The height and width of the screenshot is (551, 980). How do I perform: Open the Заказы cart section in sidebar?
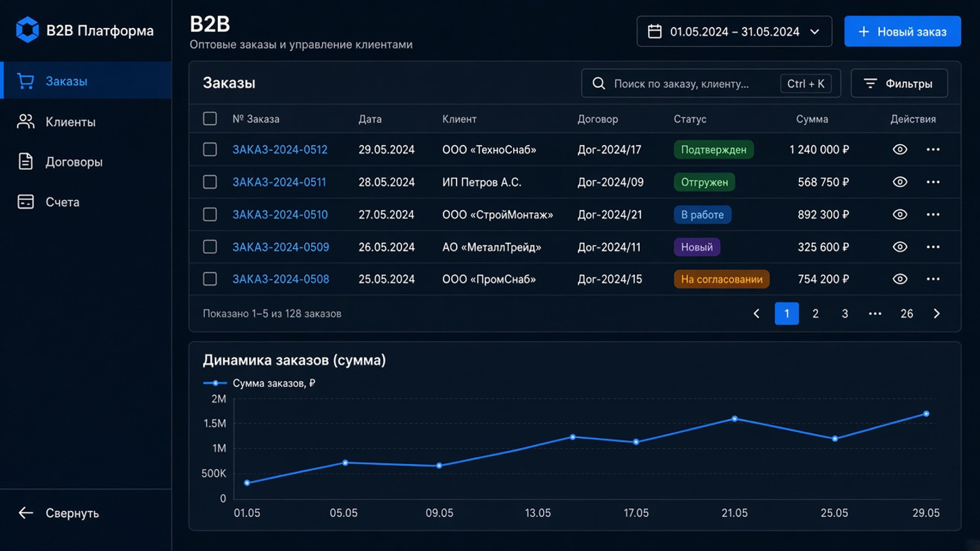pyautogui.click(x=86, y=81)
